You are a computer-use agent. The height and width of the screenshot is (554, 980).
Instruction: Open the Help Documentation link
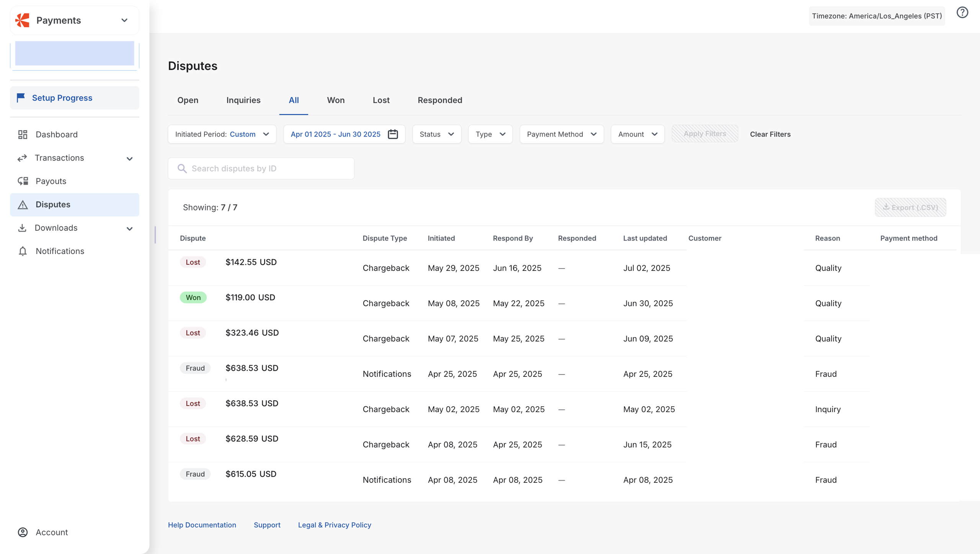[202, 525]
